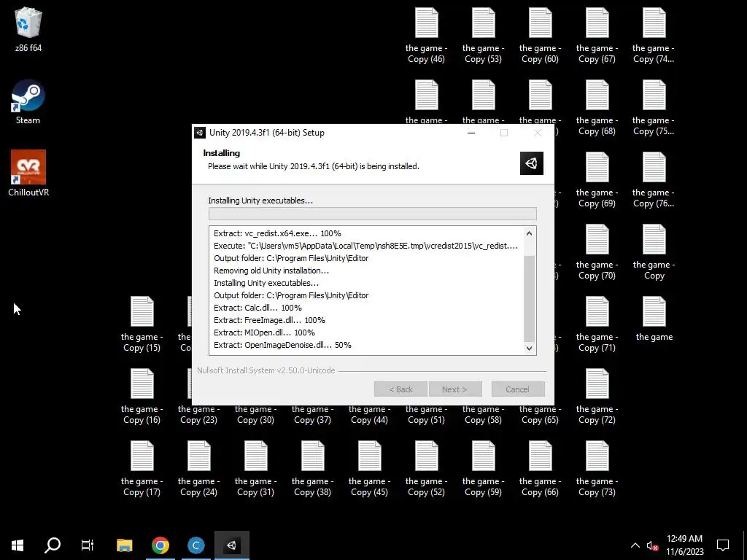Image resolution: width=747 pixels, height=560 pixels.
Task: Select 'the game - Copy (73)' file
Action: [x=597, y=469]
